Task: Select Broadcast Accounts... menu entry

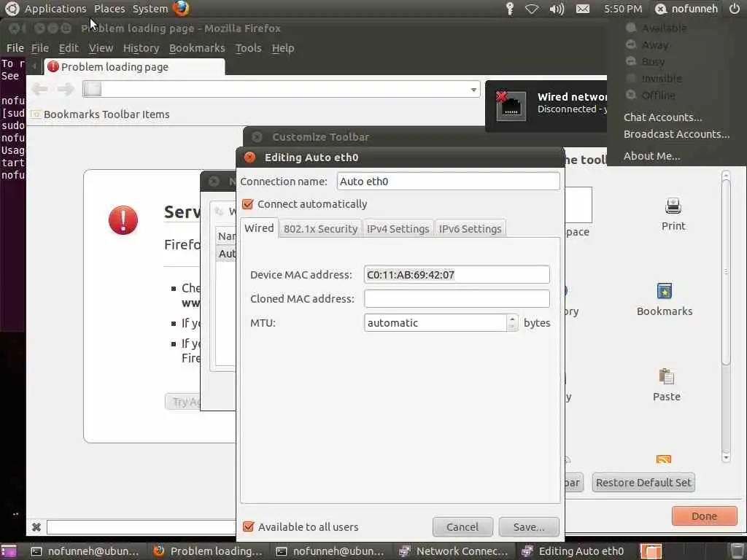Action: 676,134
